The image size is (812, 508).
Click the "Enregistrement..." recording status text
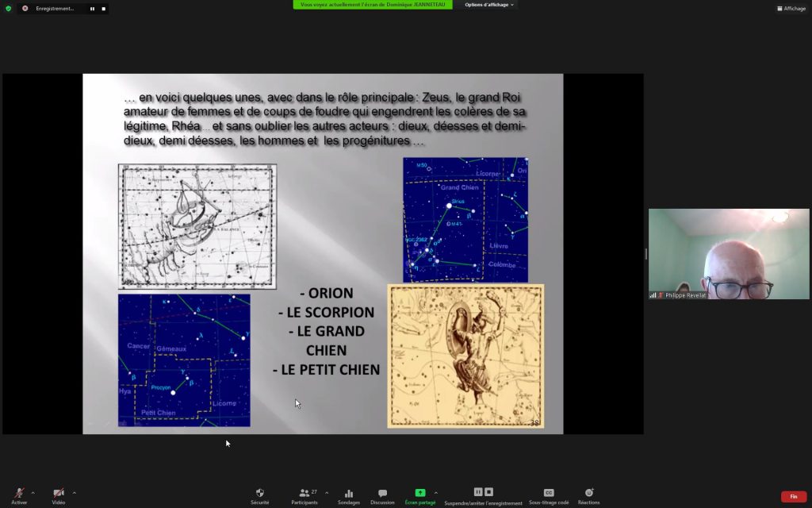coord(55,9)
